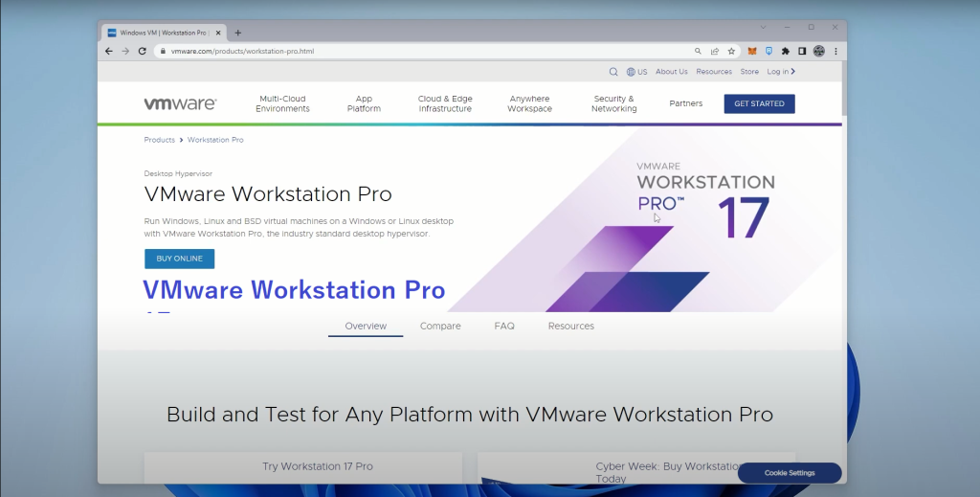Click the BUY ONLINE button
The width and height of the screenshot is (980, 497).
point(179,259)
